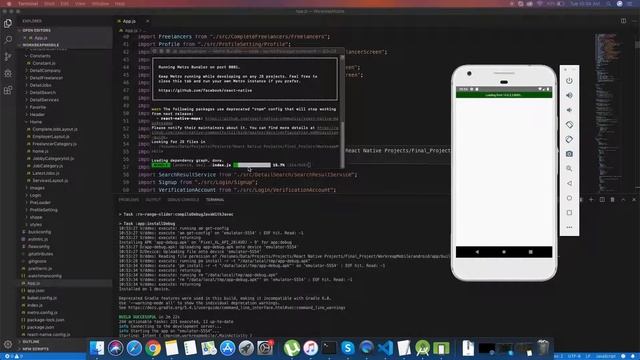Viewport: 640px width, 360px height.
Task: Open the Search view in activity bar
Action: coord(8,40)
